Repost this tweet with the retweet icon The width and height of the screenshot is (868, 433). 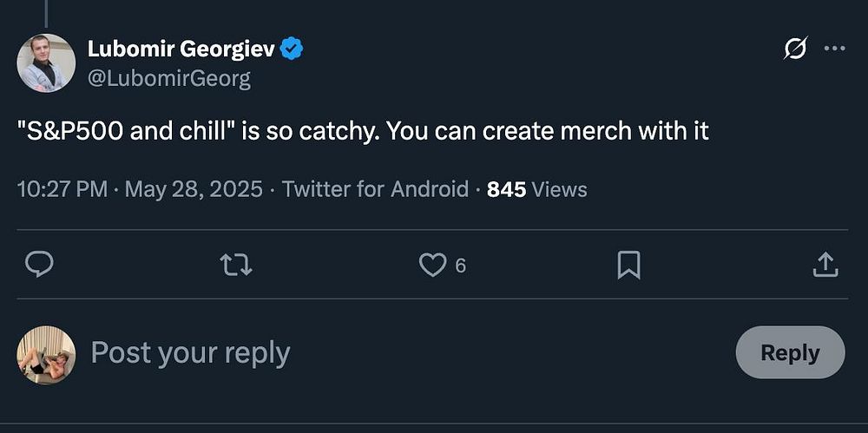[236, 265]
